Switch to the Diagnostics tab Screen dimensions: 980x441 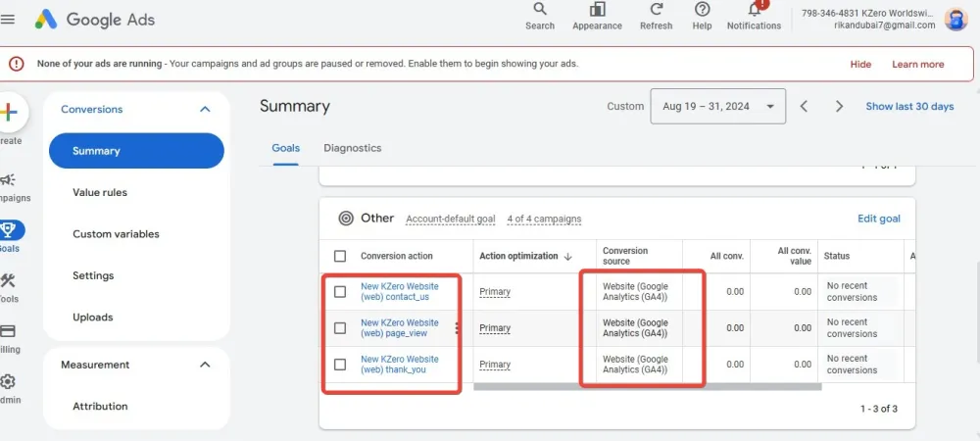point(353,148)
